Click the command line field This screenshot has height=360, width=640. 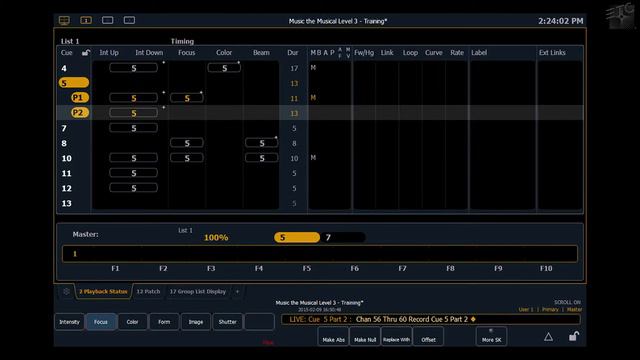click(431, 319)
